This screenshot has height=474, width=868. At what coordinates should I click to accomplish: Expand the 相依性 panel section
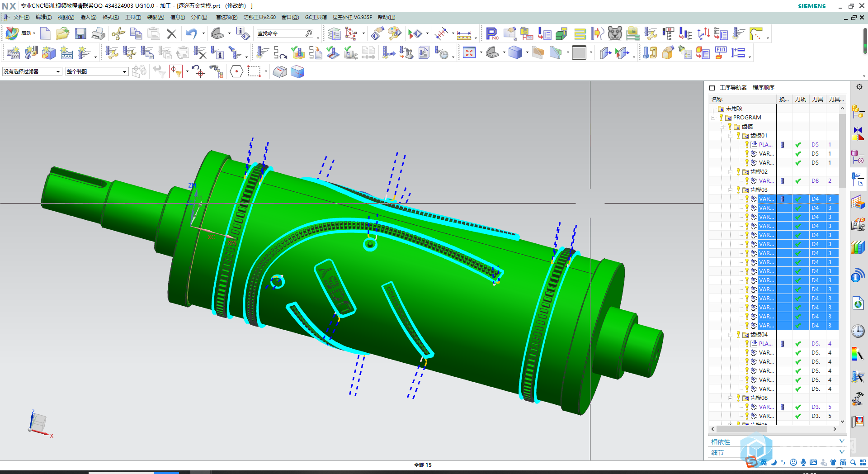[x=776, y=441]
